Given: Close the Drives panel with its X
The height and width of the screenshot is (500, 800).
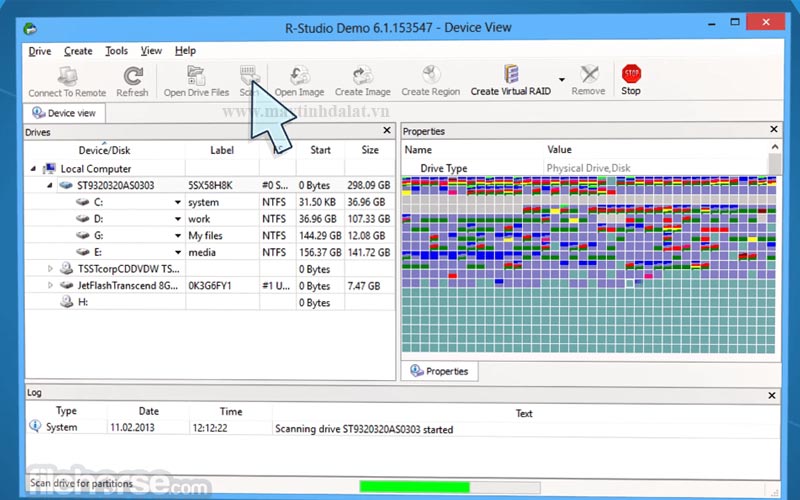Looking at the screenshot, I should tap(386, 131).
